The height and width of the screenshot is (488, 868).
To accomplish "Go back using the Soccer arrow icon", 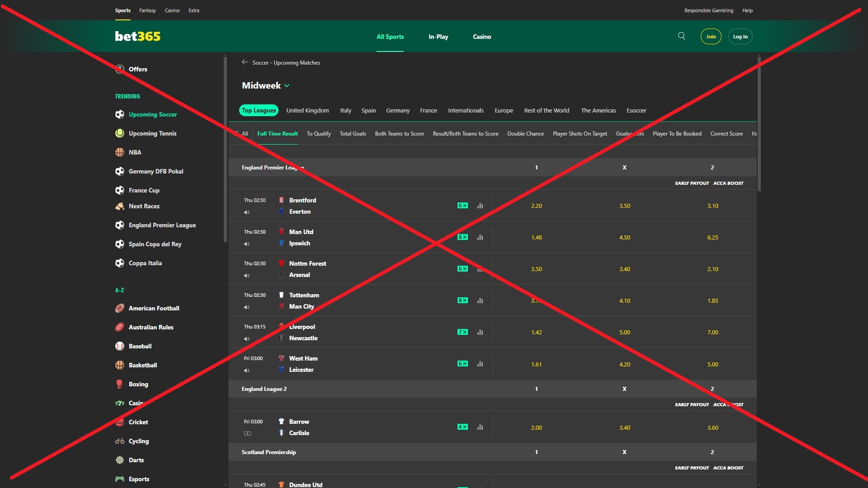I will coord(245,62).
